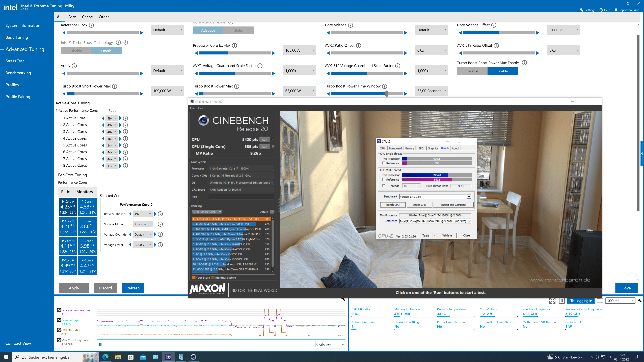Image resolution: width=644 pixels, height=362 pixels.
Task: Toggle CPU Utilization graph checkbox
Action: tap(59, 330)
